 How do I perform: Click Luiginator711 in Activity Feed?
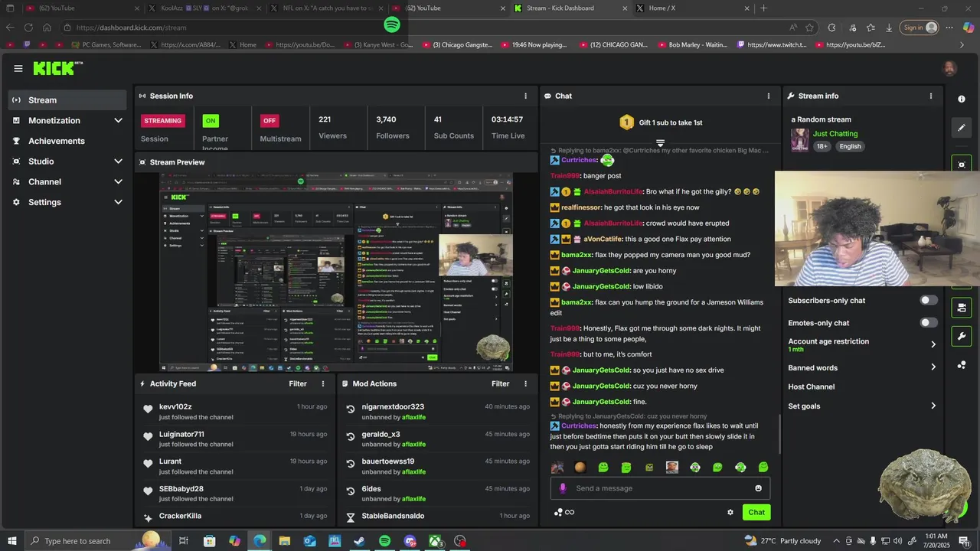pos(181,434)
